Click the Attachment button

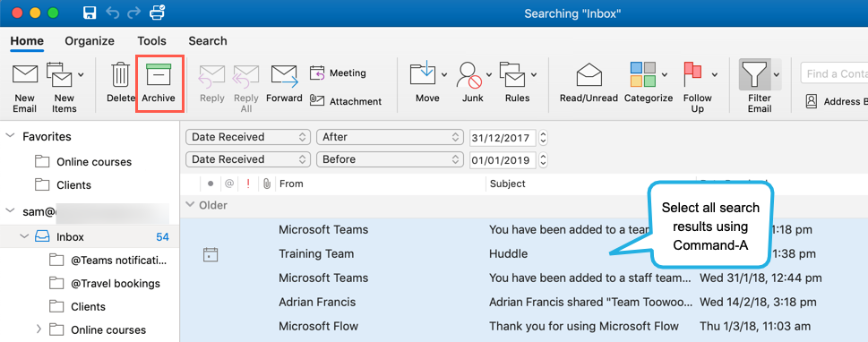pyautogui.click(x=346, y=101)
